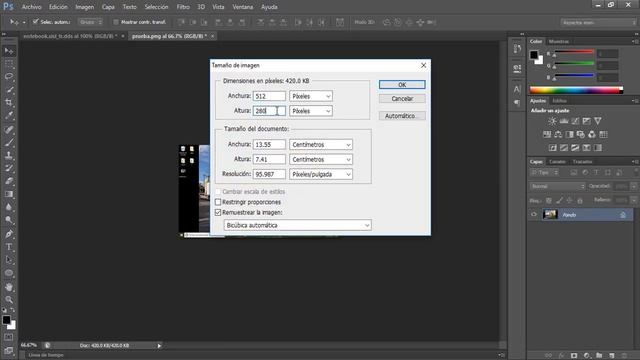The height and width of the screenshot is (360, 640).
Task: Switch to the prueba.png document tab
Action: (x=169, y=36)
